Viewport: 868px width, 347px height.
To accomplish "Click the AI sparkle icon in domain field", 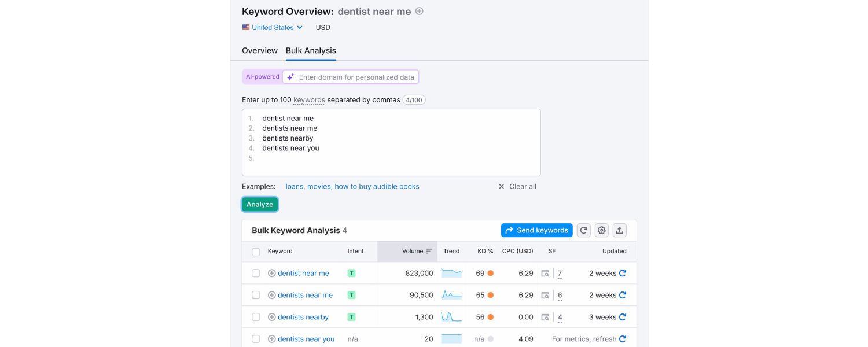I will coord(290,76).
